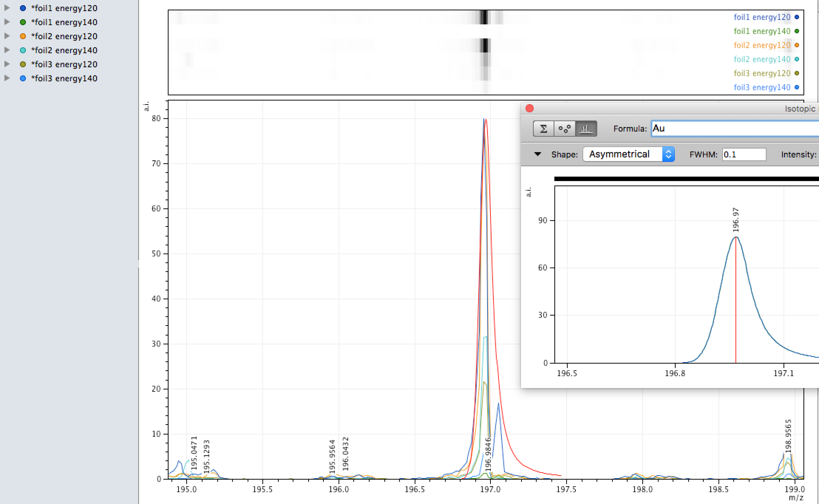Click the olive foil3 energy120 dot

(23, 64)
